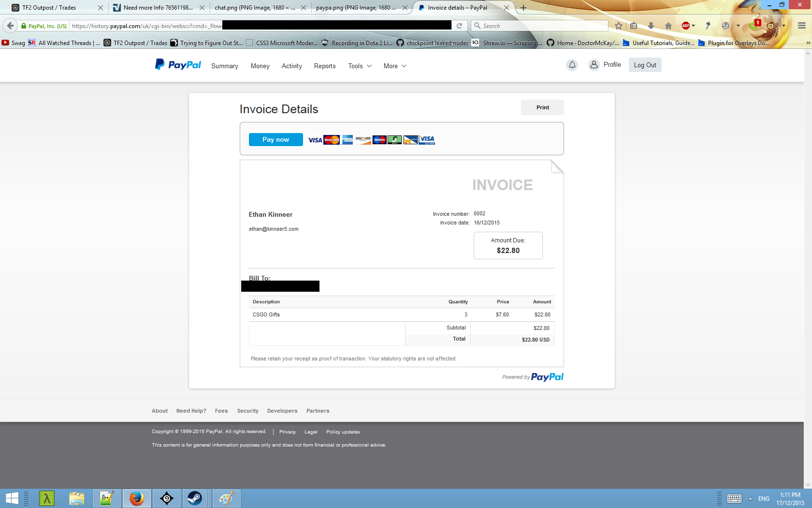Expand the Tools dropdown in PayPal nav
This screenshot has width=812, height=508.
pos(360,66)
